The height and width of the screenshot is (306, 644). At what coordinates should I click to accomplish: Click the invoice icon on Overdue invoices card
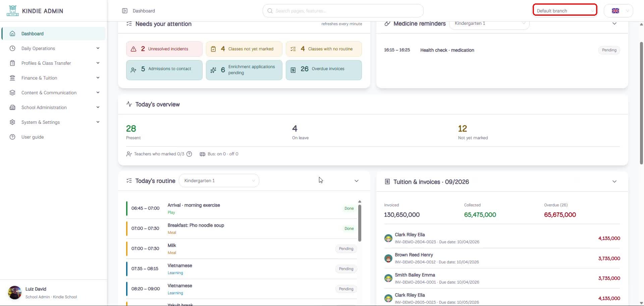(293, 70)
